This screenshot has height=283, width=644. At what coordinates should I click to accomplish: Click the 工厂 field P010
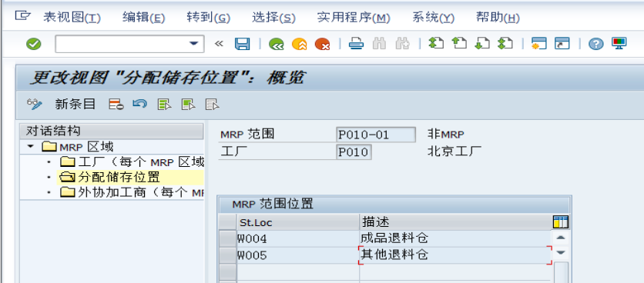point(354,151)
